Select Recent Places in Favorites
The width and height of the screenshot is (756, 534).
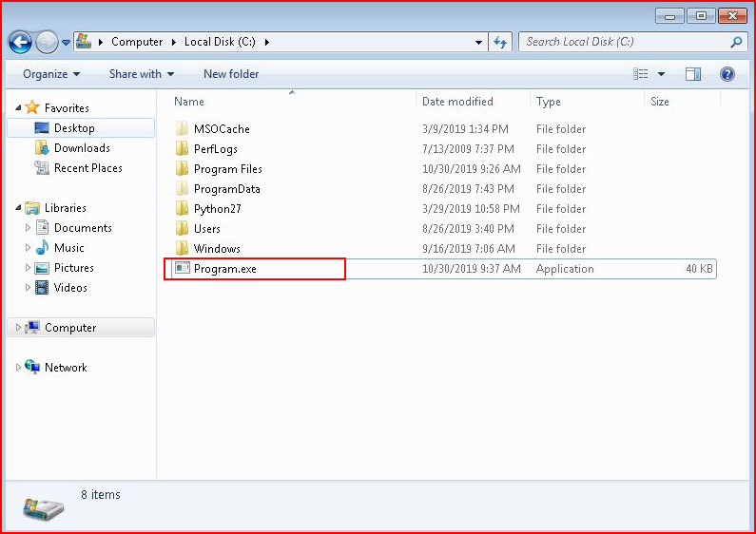coord(88,168)
